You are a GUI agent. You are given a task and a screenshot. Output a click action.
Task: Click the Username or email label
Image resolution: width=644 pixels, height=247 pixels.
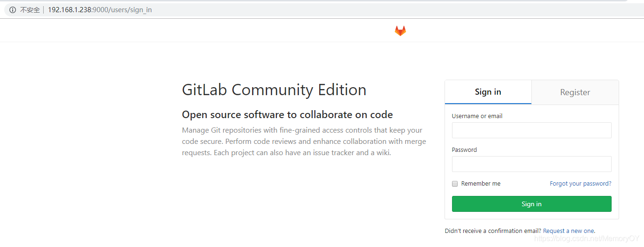(x=477, y=116)
